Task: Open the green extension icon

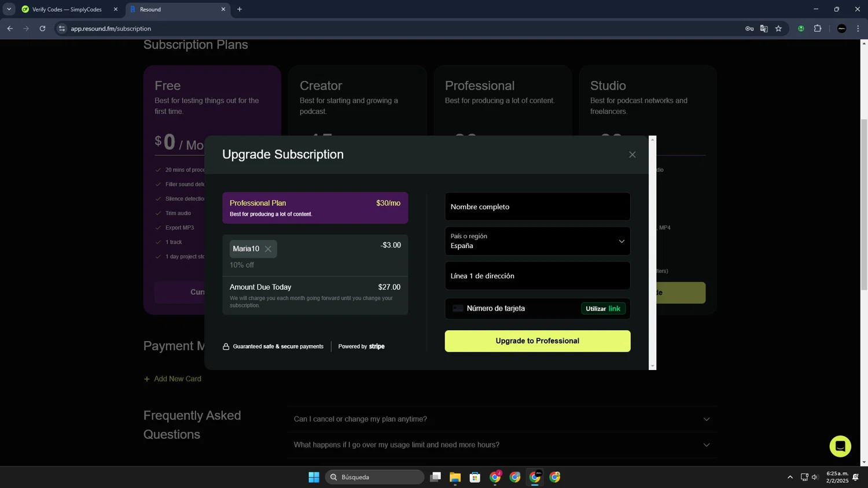Action: click(x=801, y=28)
